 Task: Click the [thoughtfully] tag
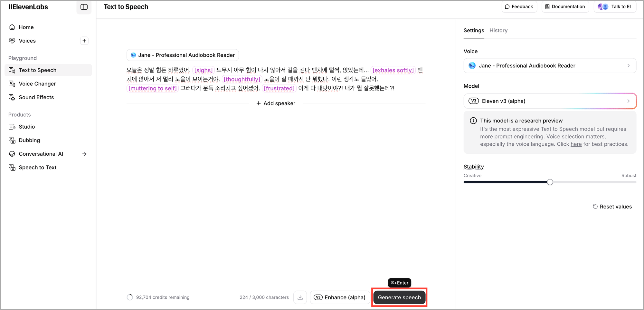[x=242, y=79]
